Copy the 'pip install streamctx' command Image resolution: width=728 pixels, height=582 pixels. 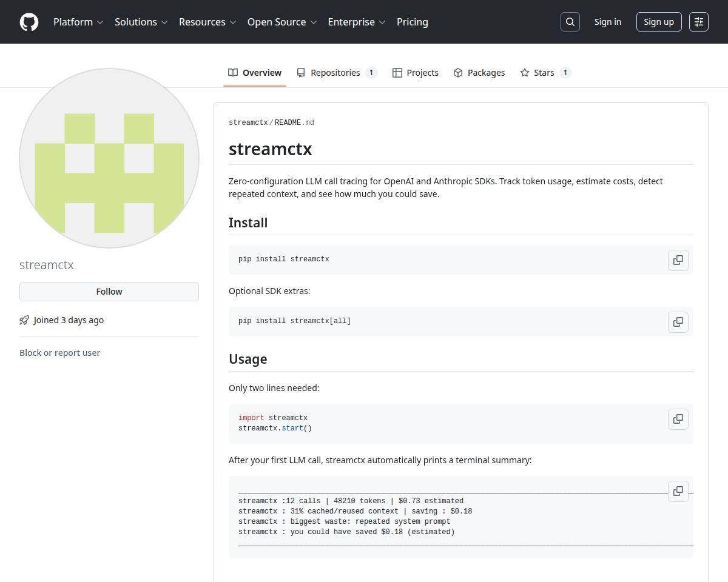tap(678, 260)
